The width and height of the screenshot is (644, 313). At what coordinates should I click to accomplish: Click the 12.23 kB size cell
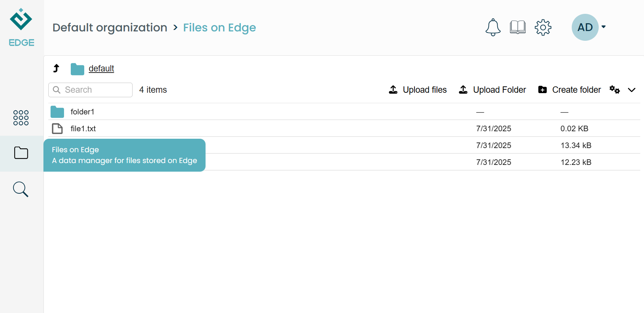[x=576, y=162]
